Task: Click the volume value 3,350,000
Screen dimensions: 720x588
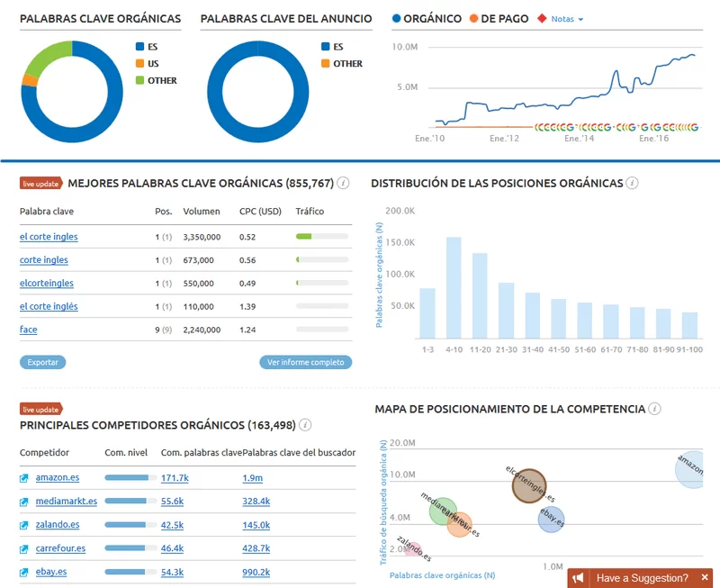Action: click(202, 237)
